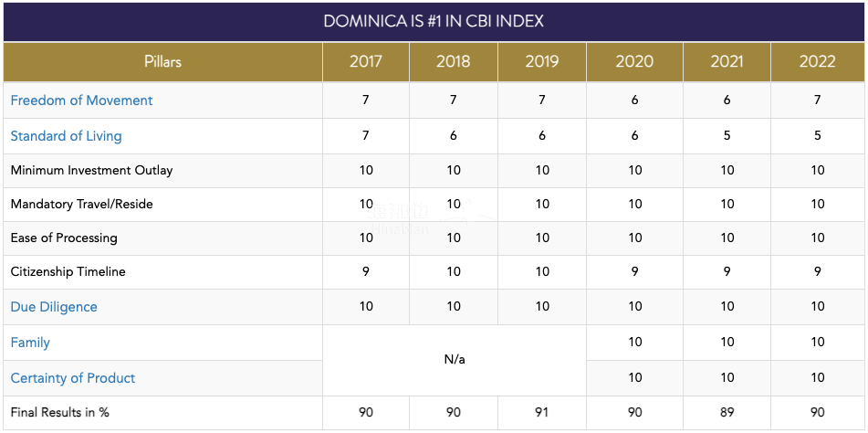
Task: Select the 2021 final result value 89
Action: 727,412
